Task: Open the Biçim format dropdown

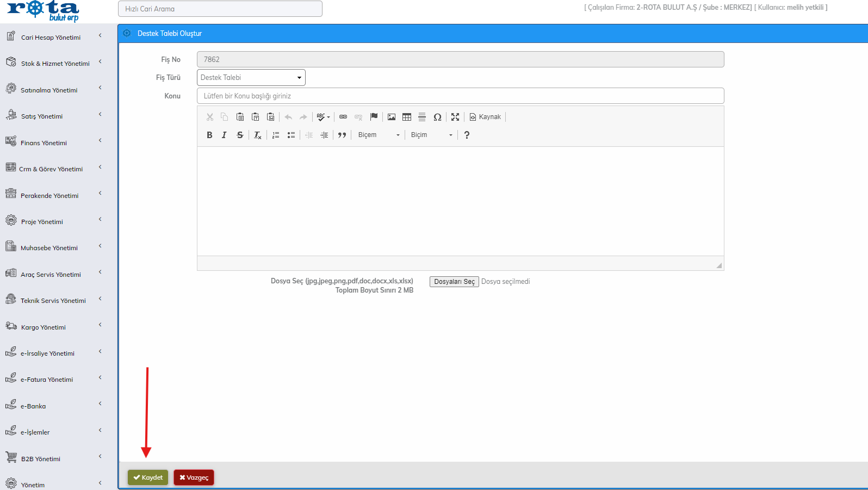Action: pos(431,135)
